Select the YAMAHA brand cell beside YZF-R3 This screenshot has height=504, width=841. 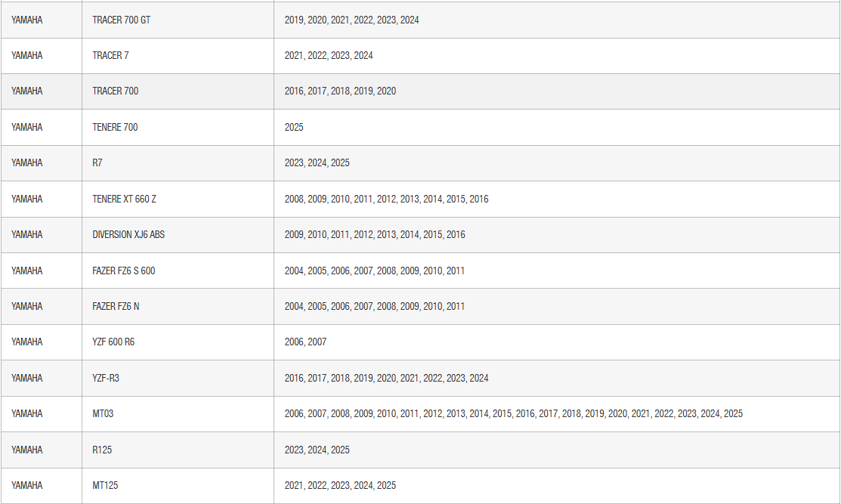click(x=27, y=378)
